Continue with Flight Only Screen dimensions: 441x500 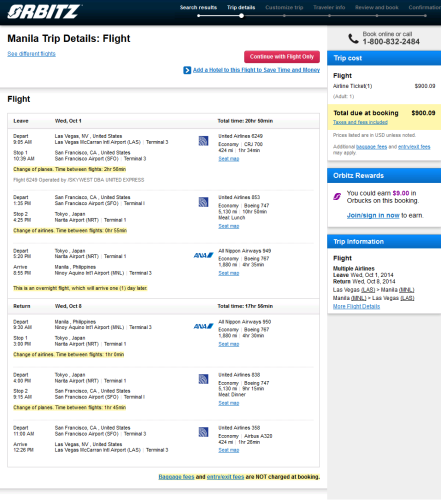(x=282, y=57)
